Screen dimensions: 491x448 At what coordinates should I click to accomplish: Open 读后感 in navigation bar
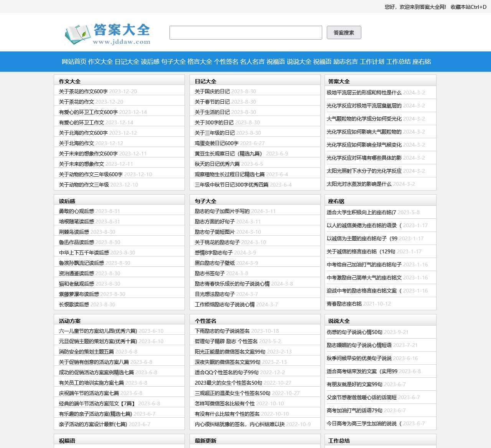click(150, 61)
